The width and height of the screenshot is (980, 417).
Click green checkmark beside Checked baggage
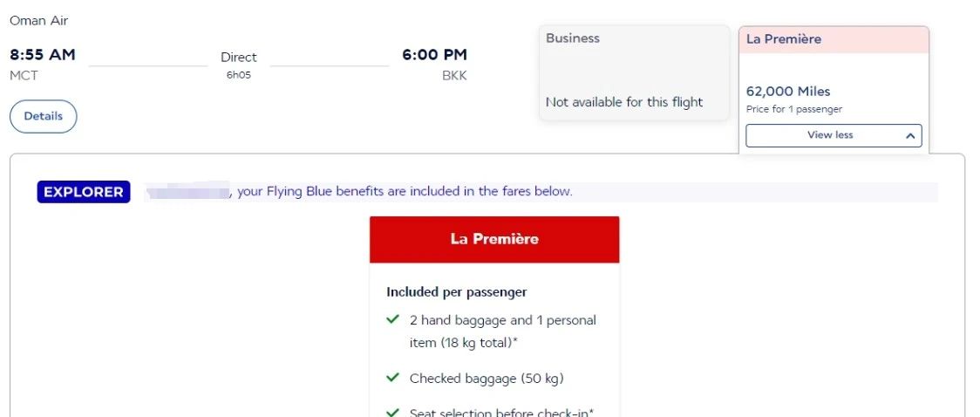(x=393, y=379)
